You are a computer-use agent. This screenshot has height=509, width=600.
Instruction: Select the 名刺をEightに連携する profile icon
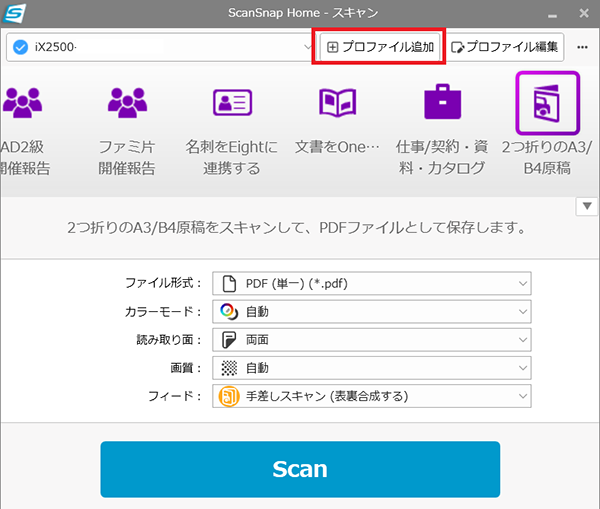(232, 103)
